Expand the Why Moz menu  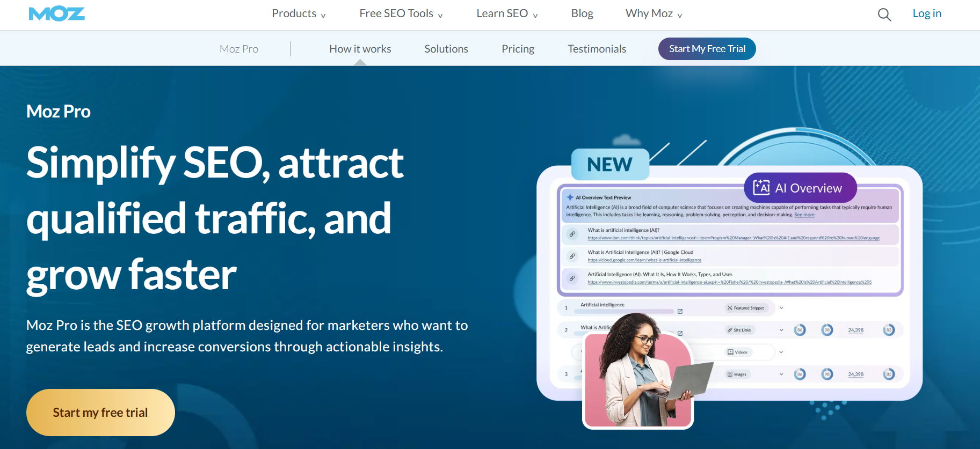pyautogui.click(x=654, y=13)
